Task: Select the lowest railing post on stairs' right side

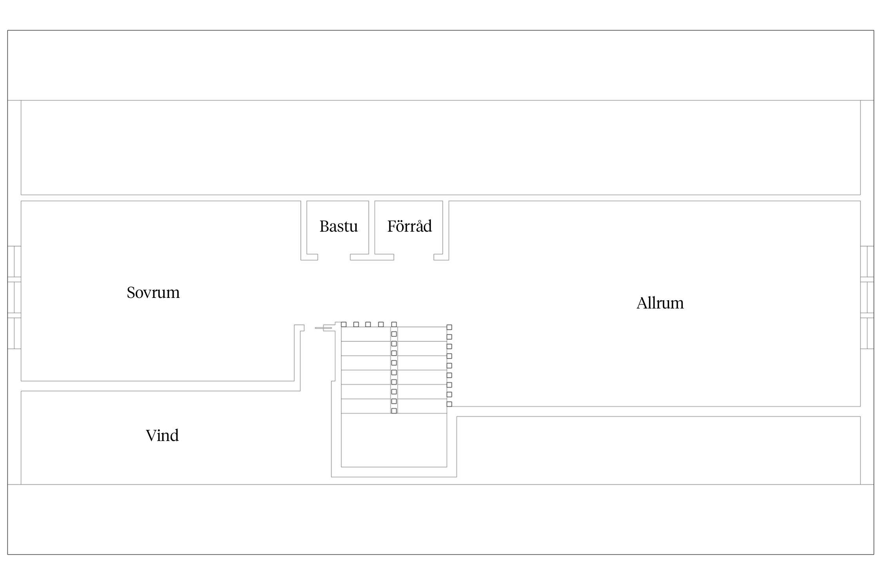Action: [x=449, y=404]
